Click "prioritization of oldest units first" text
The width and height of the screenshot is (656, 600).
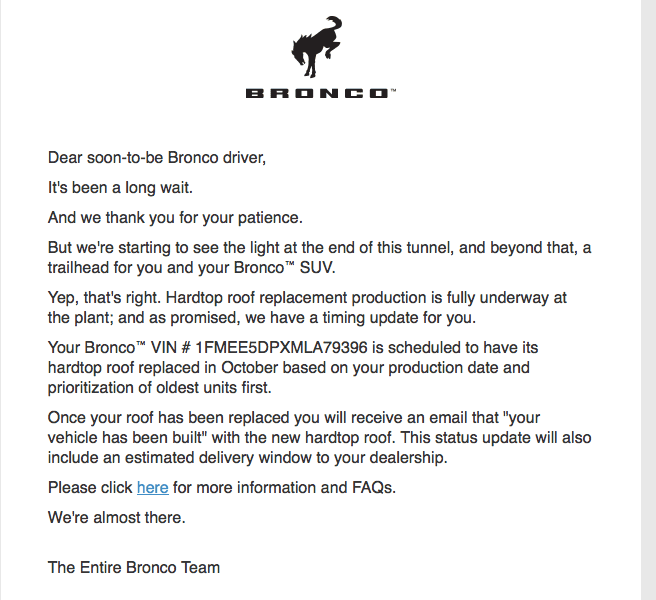(x=158, y=388)
